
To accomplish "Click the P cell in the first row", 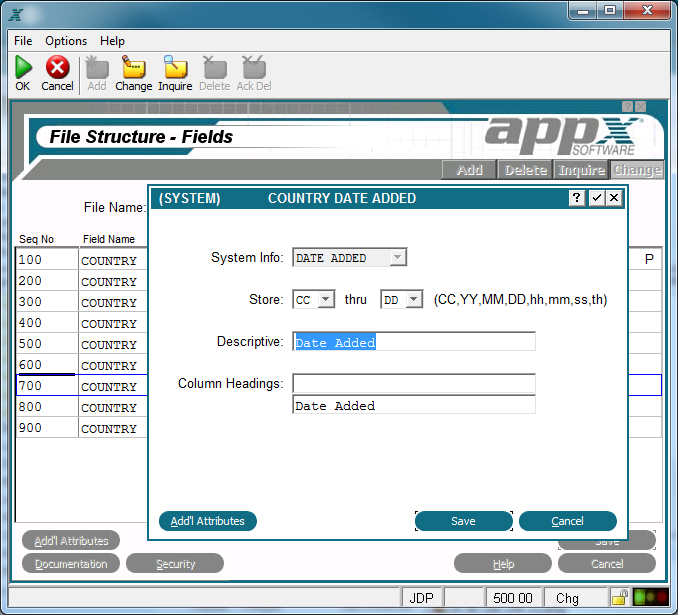I will (x=645, y=259).
